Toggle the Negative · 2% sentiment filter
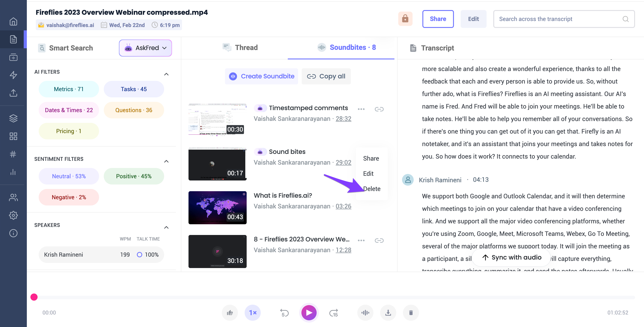Viewport: 644px width, 327px height. point(69,197)
